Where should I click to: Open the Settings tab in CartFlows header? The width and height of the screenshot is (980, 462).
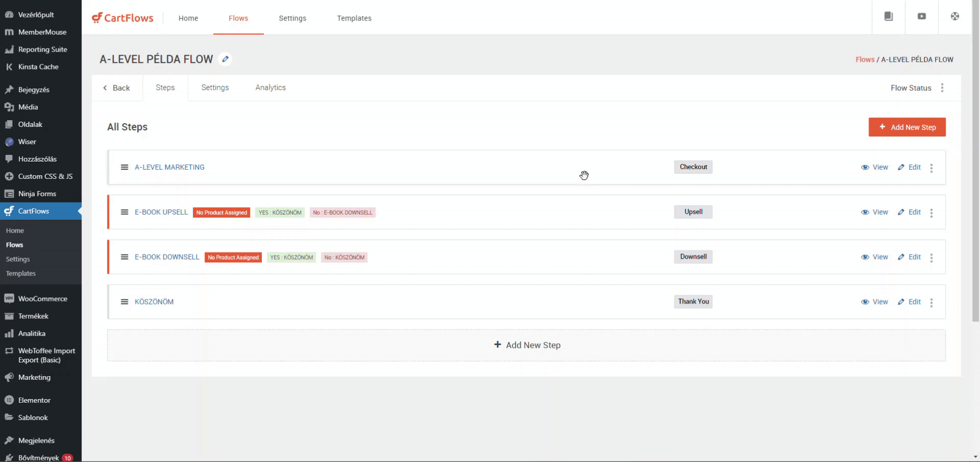tap(293, 18)
